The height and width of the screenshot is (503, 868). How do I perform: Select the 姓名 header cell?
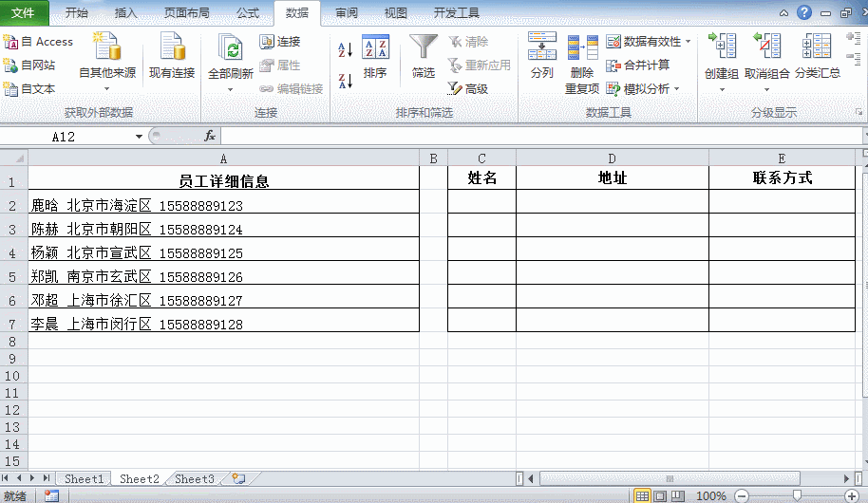point(481,178)
